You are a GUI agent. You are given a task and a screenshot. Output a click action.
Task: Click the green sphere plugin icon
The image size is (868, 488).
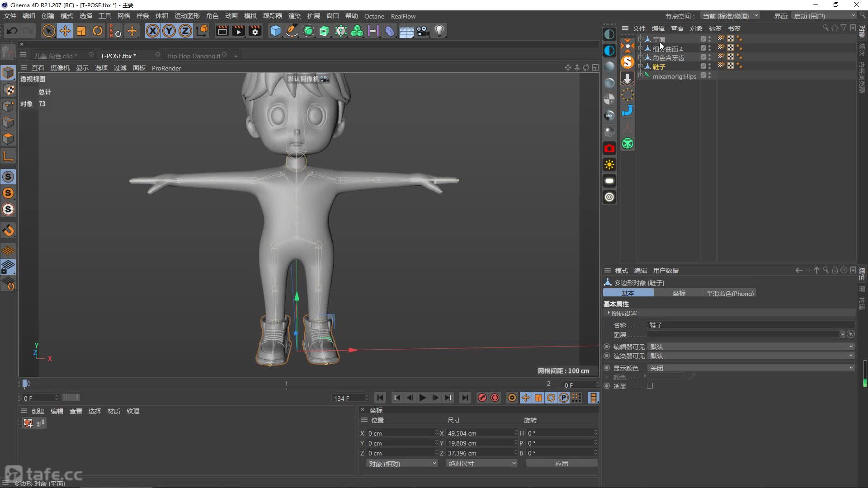pos(627,144)
